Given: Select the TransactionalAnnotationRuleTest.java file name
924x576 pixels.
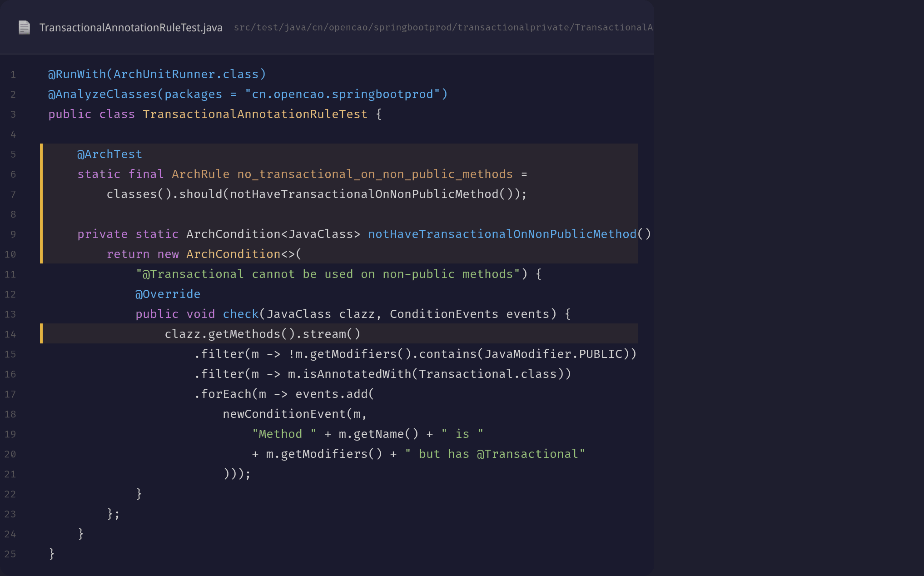Looking at the screenshot, I should (131, 28).
